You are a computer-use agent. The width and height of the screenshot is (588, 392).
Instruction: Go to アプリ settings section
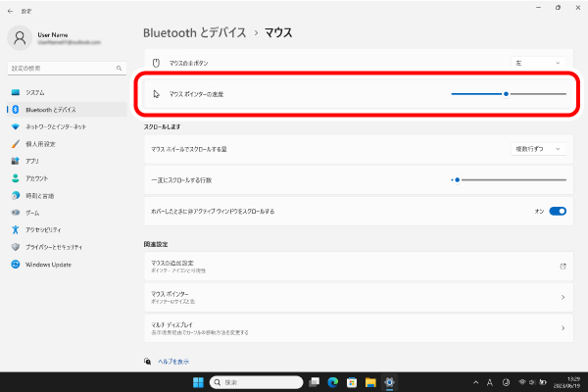pos(32,161)
